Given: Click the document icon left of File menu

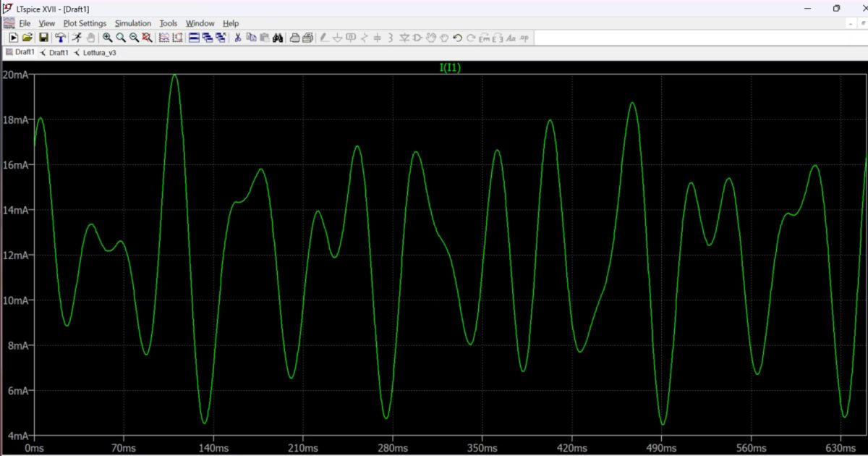Looking at the screenshot, I should pos(9,23).
